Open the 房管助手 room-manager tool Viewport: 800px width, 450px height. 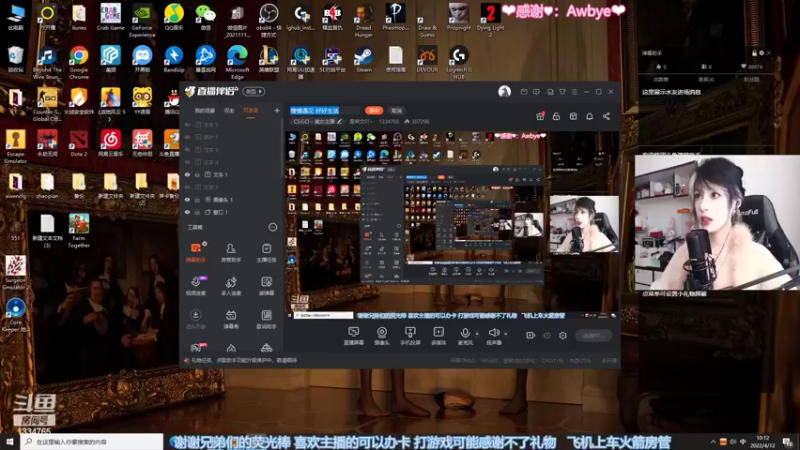(231, 252)
